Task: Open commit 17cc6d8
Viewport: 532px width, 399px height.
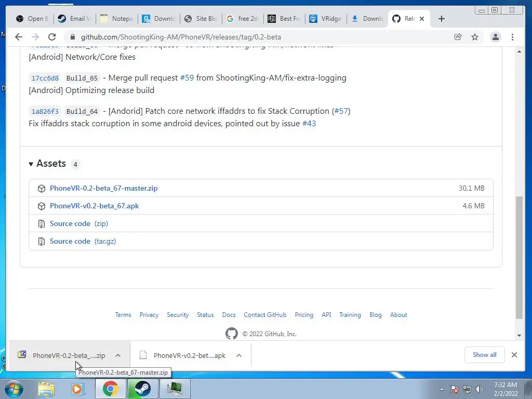Action: [x=45, y=78]
